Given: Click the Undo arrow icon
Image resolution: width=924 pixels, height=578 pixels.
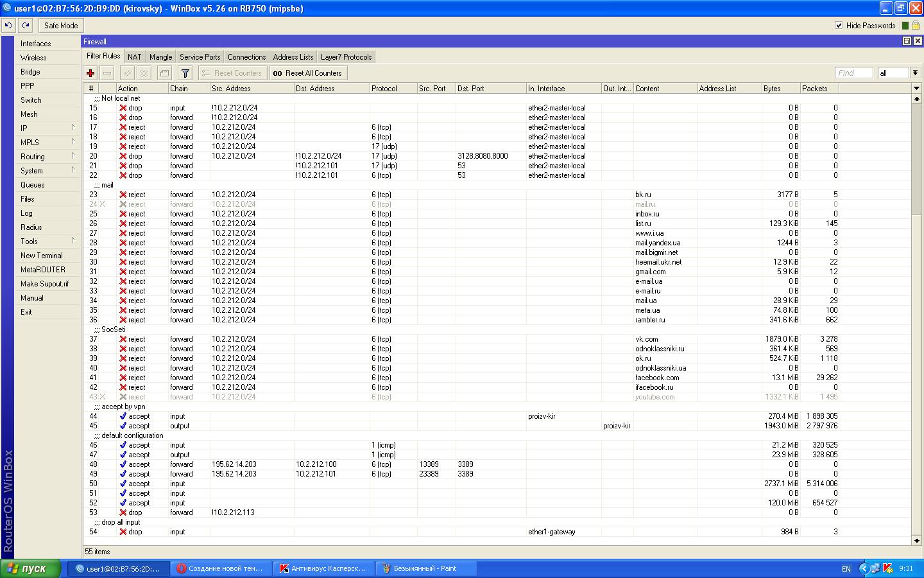Looking at the screenshot, I should pyautogui.click(x=9, y=26).
